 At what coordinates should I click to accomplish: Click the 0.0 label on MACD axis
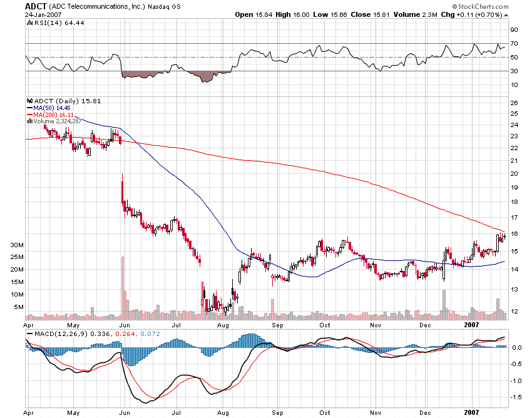[x=517, y=347]
